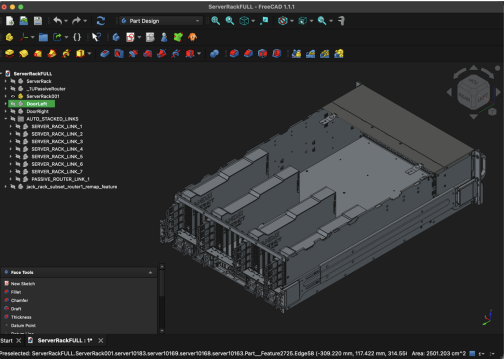Viewport: 504px width, 360px height.
Task: Click New Sketch in Face Tools
Action: click(x=23, y=284)
